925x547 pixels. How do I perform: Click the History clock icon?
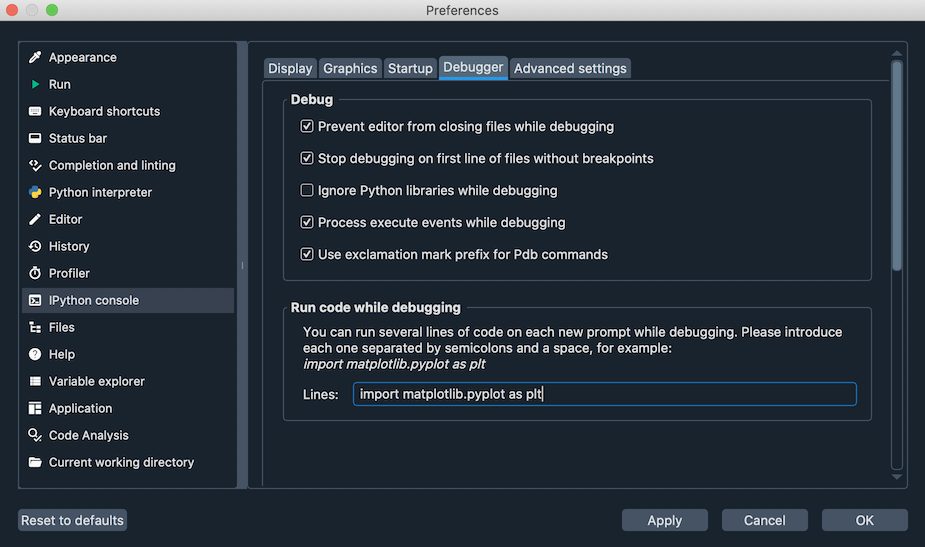point(35,246)
